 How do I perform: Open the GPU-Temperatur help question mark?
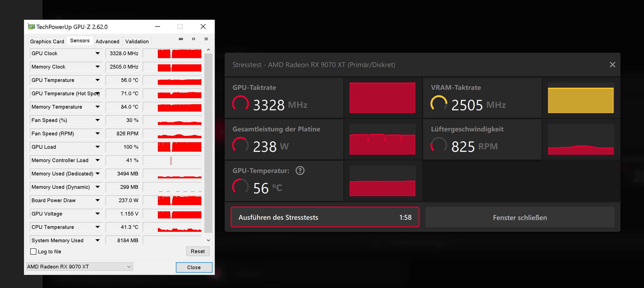[300, 170]
